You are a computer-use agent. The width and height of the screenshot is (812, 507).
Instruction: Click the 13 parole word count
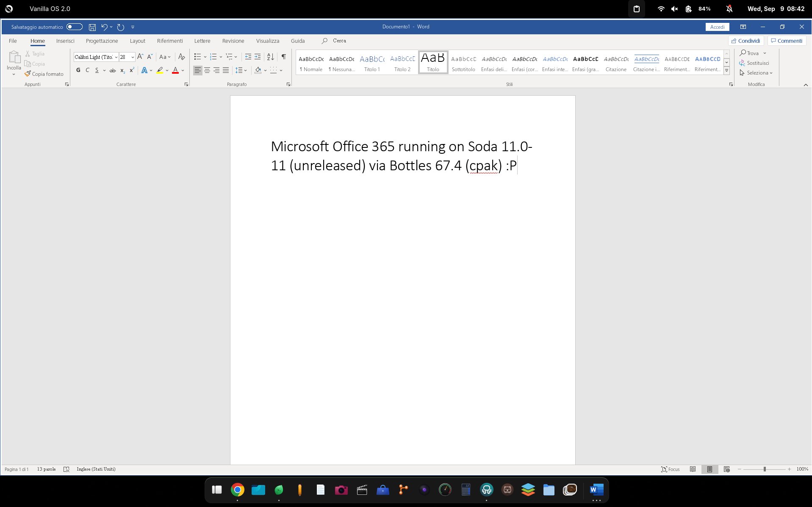(46, 469)
